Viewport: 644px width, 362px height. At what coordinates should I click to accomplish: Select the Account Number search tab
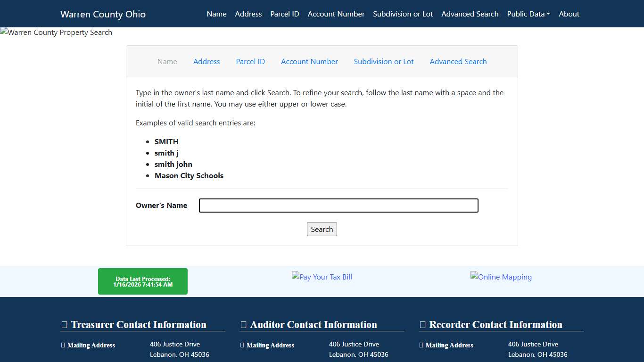[309, 61]
